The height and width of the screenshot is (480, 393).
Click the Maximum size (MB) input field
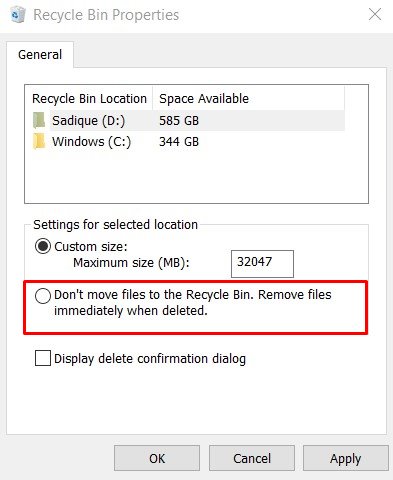pos(262,264)
